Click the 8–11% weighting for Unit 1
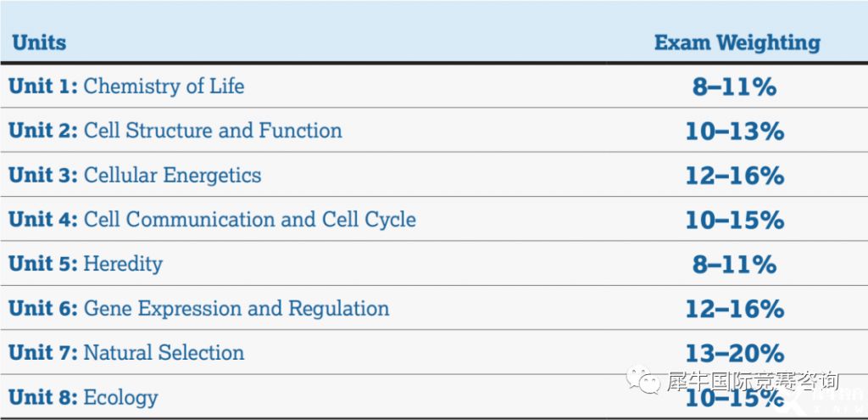 (x=735, y=87)
